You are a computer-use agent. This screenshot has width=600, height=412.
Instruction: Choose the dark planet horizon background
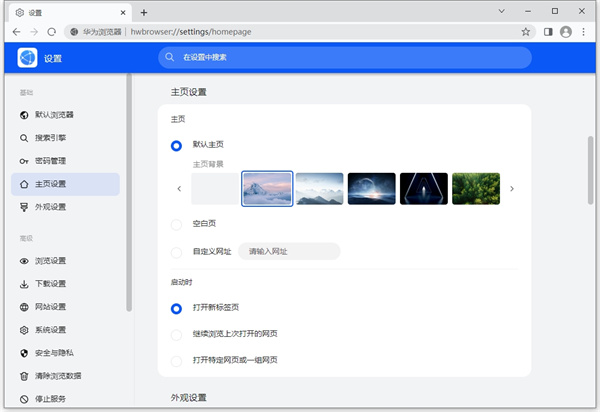click(x=372, y=189)
